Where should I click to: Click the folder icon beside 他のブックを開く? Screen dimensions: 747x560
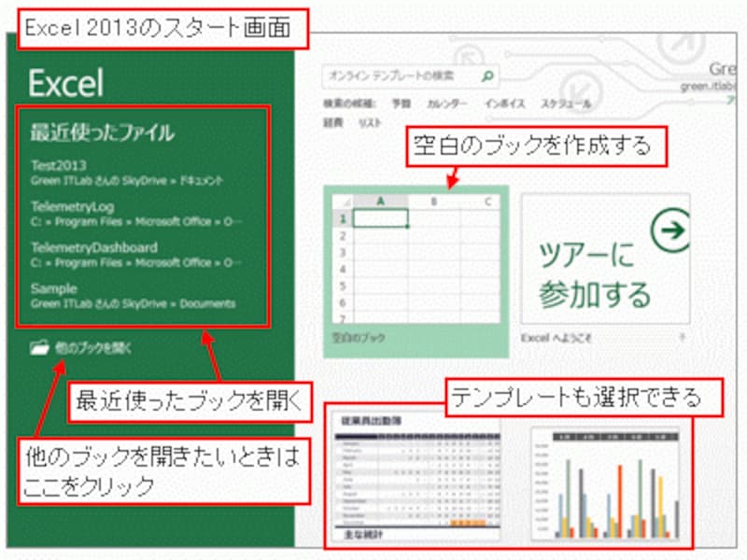39,347
